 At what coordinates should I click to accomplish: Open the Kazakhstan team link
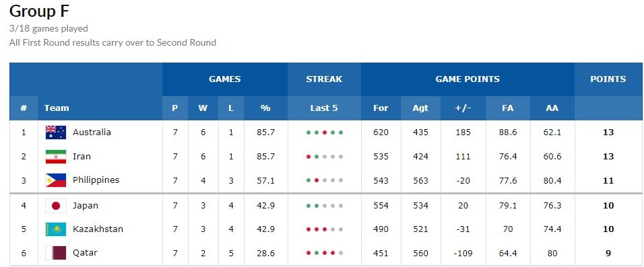pos(98,229)
